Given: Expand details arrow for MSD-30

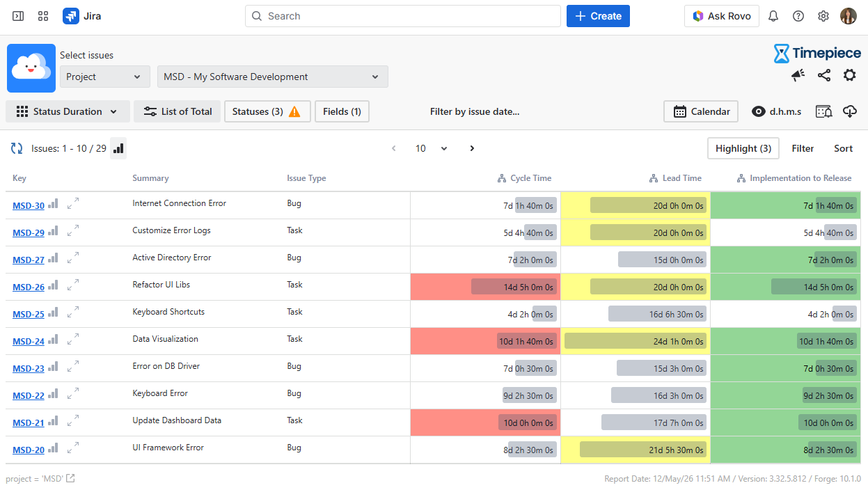Looking at the screenshot, I should click(x=73, y=203).
